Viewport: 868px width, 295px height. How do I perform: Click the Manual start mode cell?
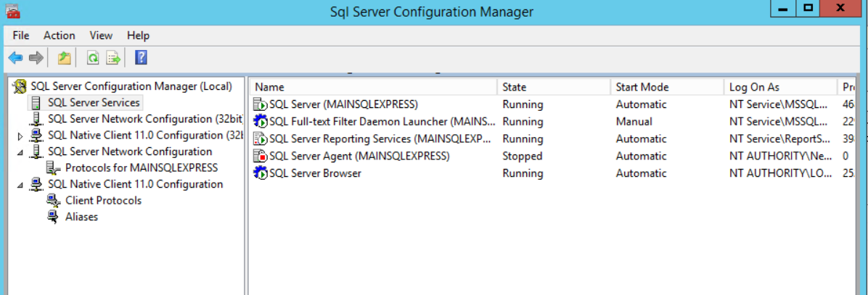tap(634, 122)
